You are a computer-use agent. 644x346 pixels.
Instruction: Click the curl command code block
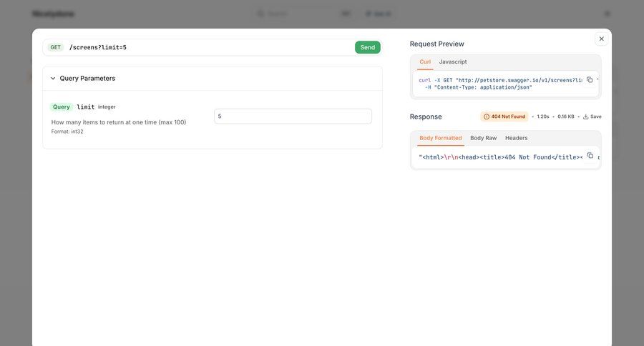[x=499, y=84]
